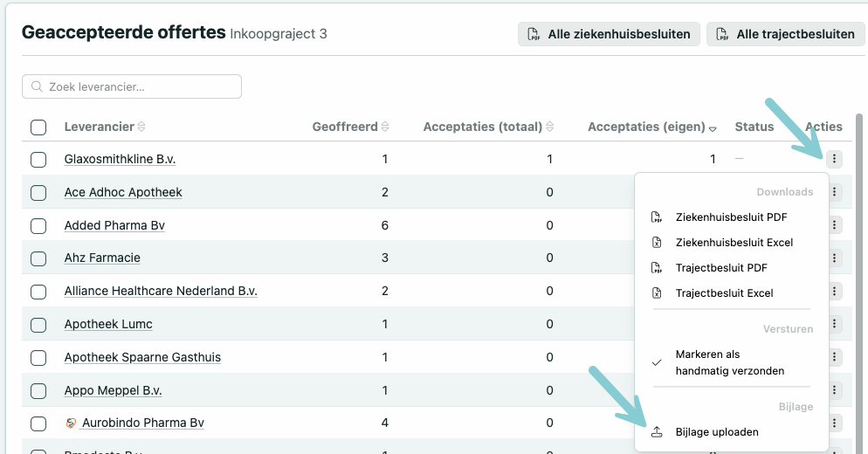The image size is (868, 454).
Task: Open Ahz Farmacie supplier link
Action: pyautogui.click(x=102, y=258)
